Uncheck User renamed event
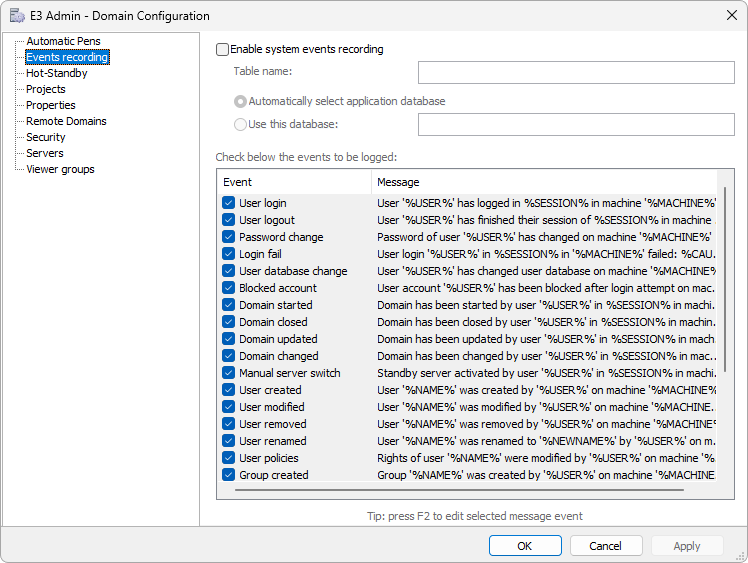 [x=229, y=441]
